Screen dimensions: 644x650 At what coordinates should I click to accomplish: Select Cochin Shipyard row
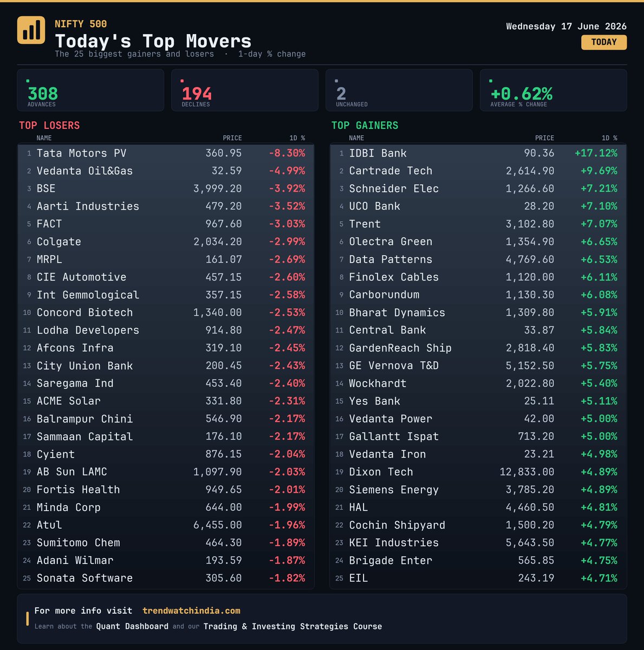tap(478, 525)
